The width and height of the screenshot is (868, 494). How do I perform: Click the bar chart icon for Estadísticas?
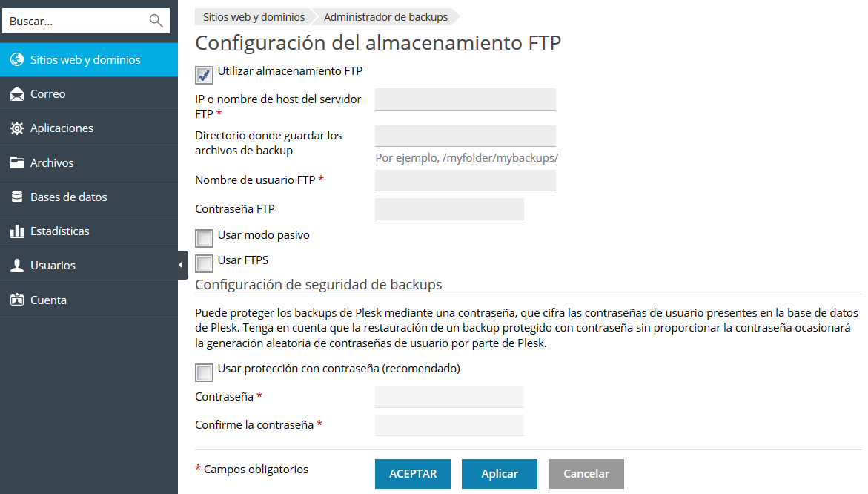(17, 231)
